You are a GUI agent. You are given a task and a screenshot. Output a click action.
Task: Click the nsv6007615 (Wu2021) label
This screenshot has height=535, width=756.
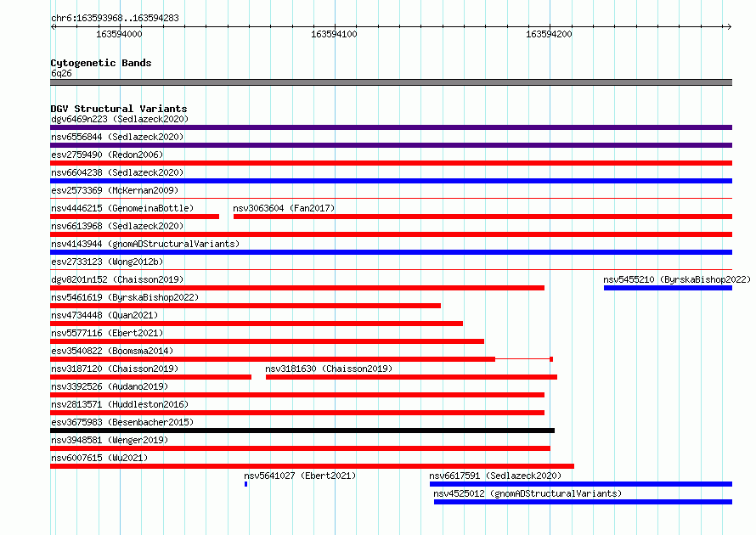[x=99, y=458]
